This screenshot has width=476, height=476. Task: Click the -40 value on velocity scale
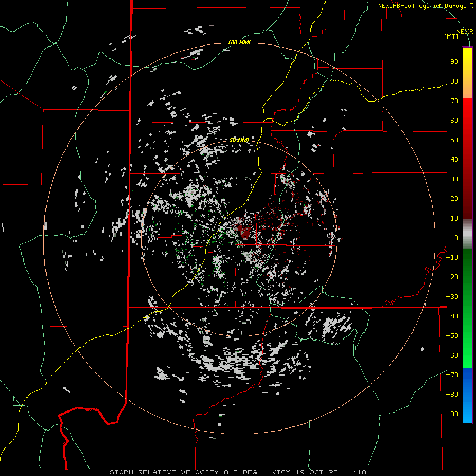point(452,316)
